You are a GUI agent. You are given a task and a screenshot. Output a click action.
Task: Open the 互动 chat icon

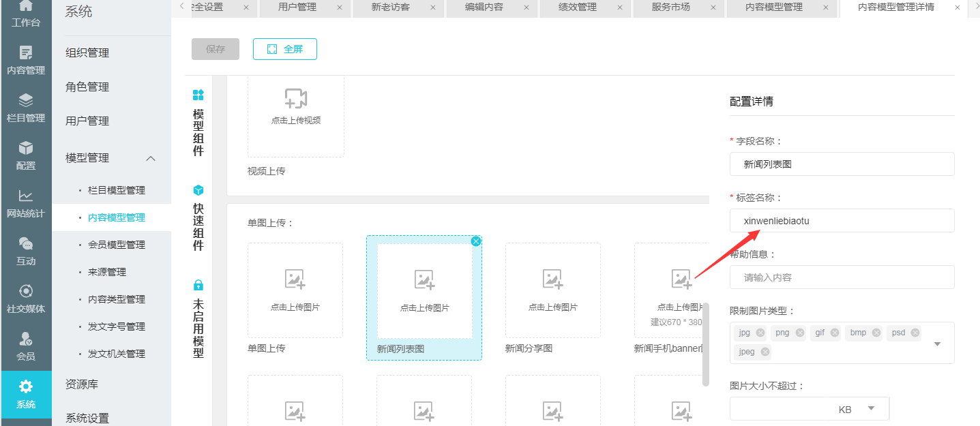tap(26, 243)
